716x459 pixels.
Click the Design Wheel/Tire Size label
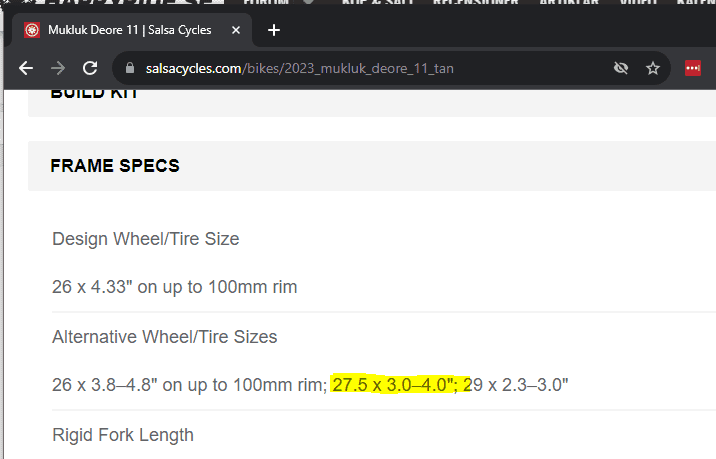pos(146,239)
